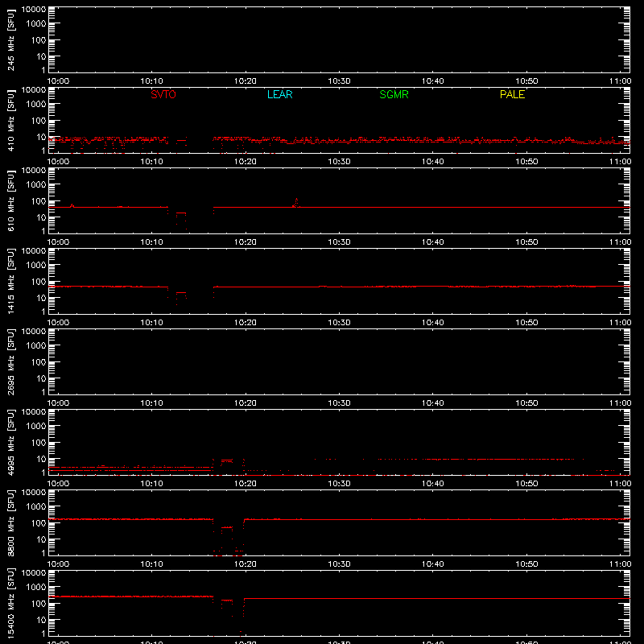
Task: Select the 15400 MHz [SFU] axis title
Action: pyautogui.click(x=11, y=603)
